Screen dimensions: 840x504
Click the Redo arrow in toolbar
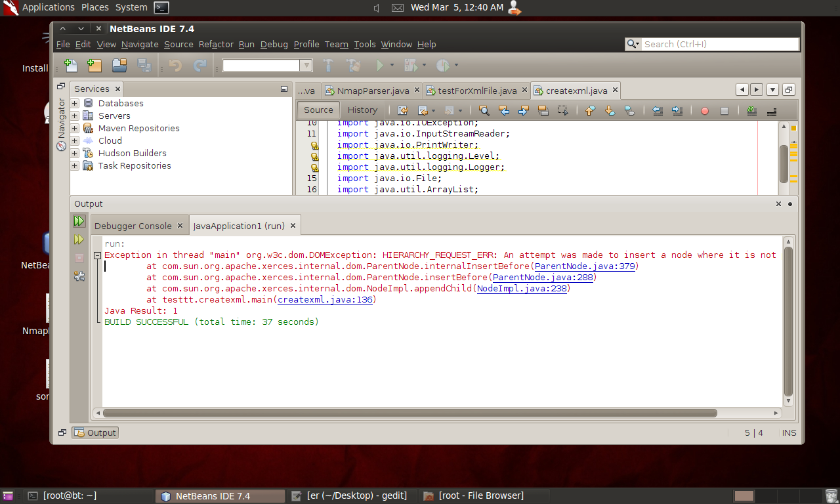199,65
